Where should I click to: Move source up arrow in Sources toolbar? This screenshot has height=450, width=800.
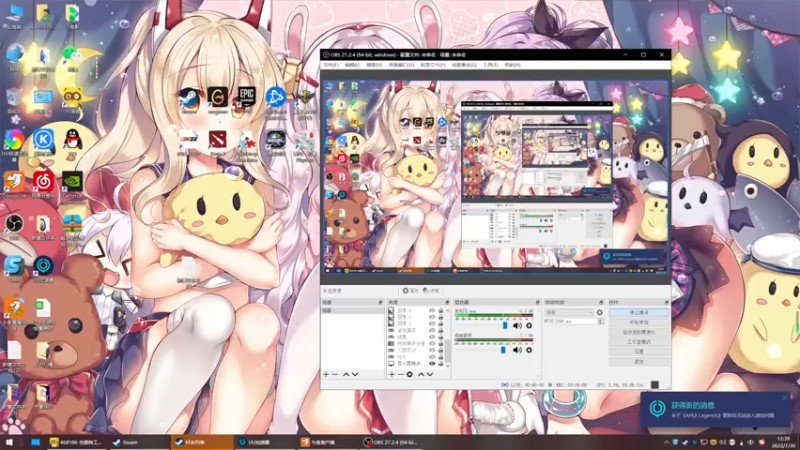pos(421,374)
